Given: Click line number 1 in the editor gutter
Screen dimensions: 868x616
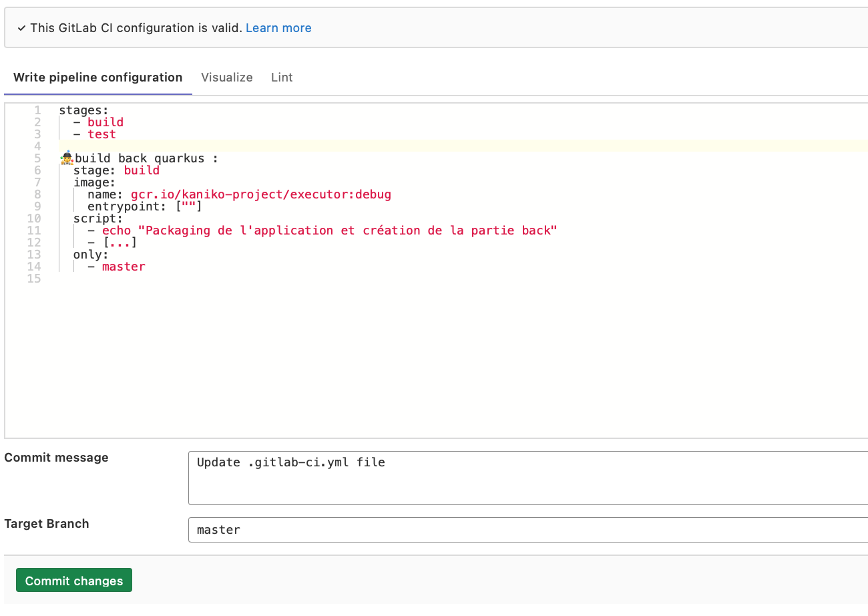Looking at the screenshot, I should pyautogui.click(x=37, y=110).
